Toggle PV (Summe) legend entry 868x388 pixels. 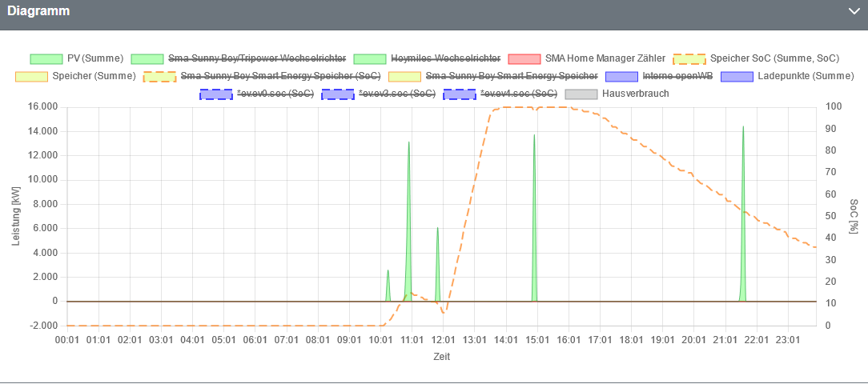coord(76,58)
